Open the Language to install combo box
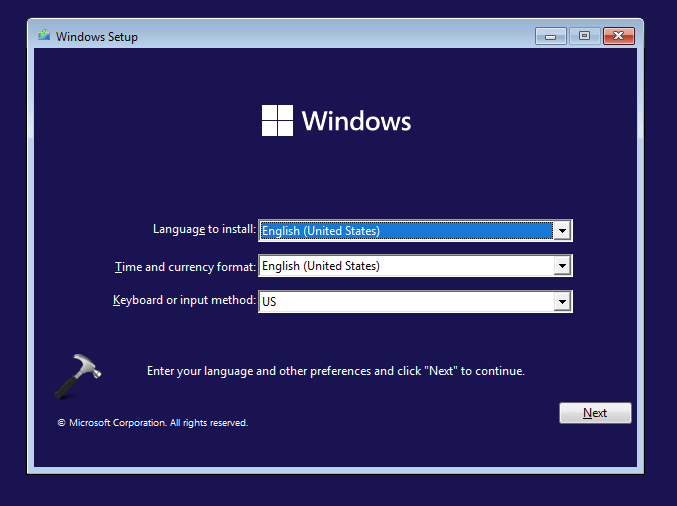677x506 pixels. 405,231
